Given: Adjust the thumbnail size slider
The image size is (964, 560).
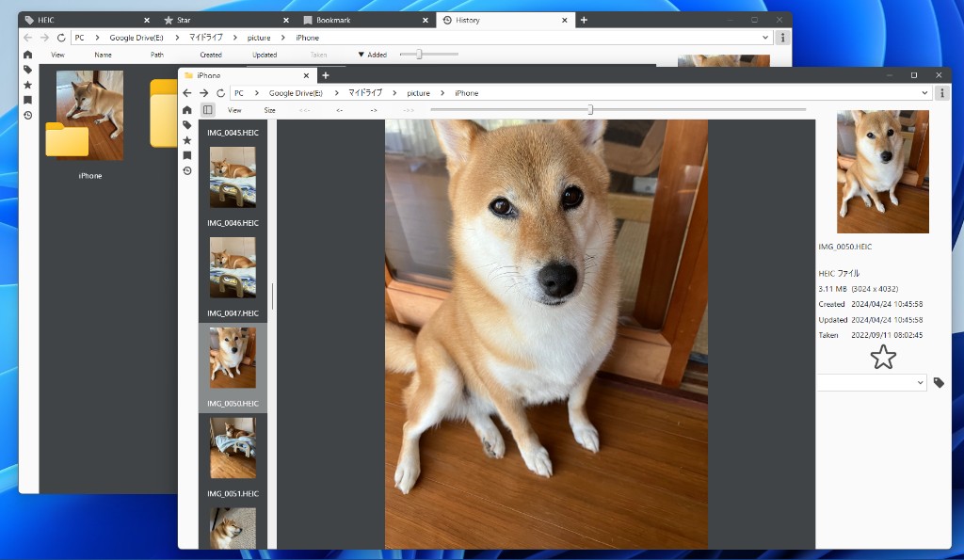Looking at the screenshot, I should pos(590,109).
